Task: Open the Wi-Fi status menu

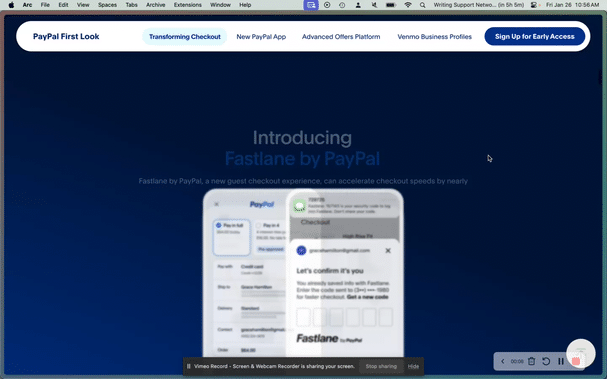Action: coord(408,5)
